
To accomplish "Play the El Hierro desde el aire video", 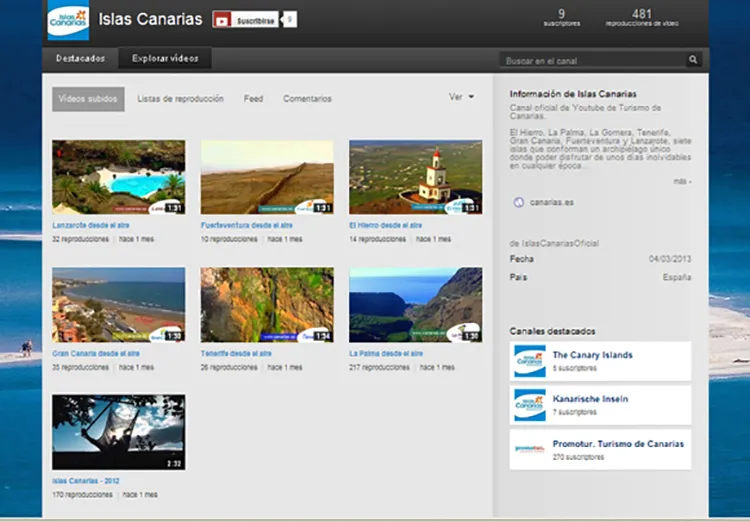I will tap(415, 177).
